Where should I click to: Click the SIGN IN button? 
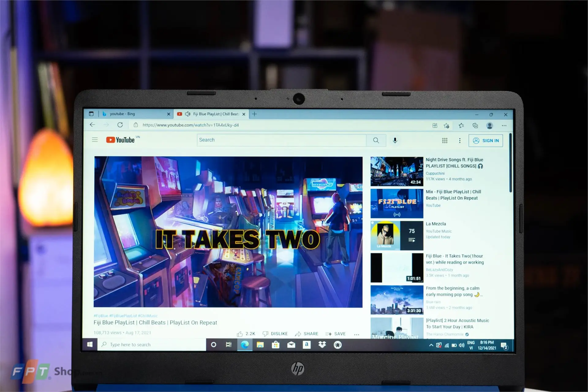click(486, 140)
